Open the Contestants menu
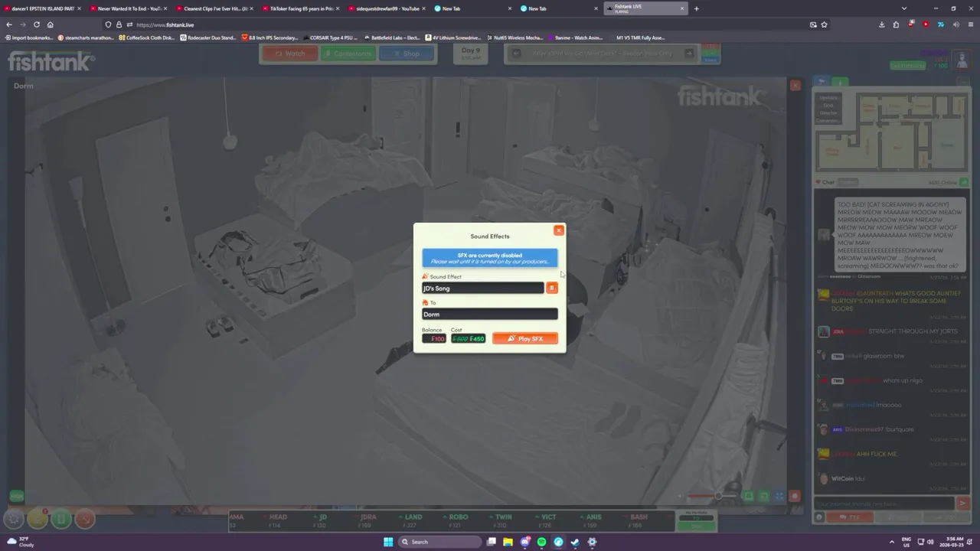The width and height of the screenshot is (980, 551). tap(348, 54)
